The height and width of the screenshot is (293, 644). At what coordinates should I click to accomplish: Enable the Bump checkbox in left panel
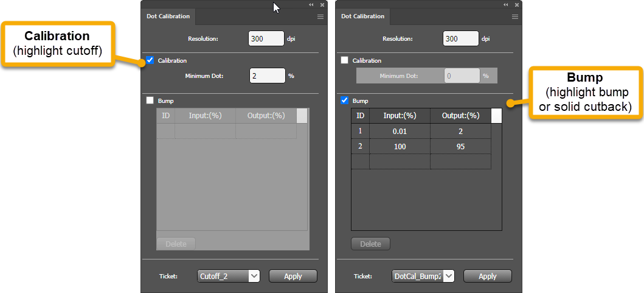[150, 101]
